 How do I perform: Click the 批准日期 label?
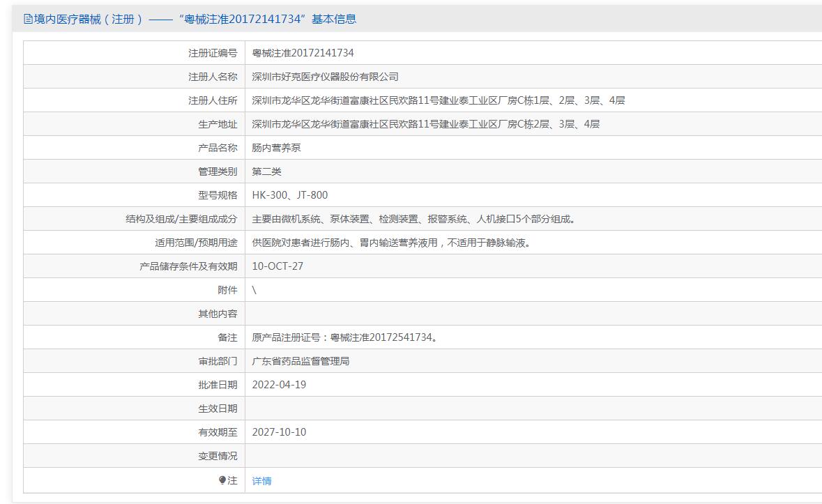pyautogui.click(x=218, y=385)
